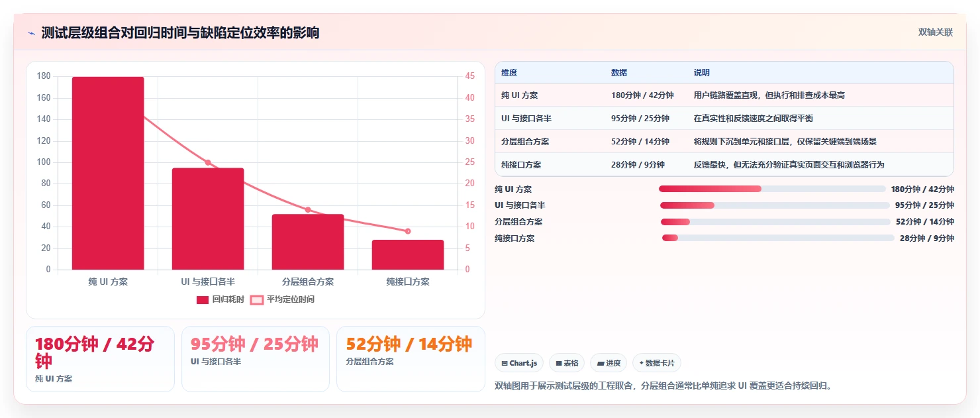
Task: Click the 说明 column header
Action: click(x=702, y=72)
